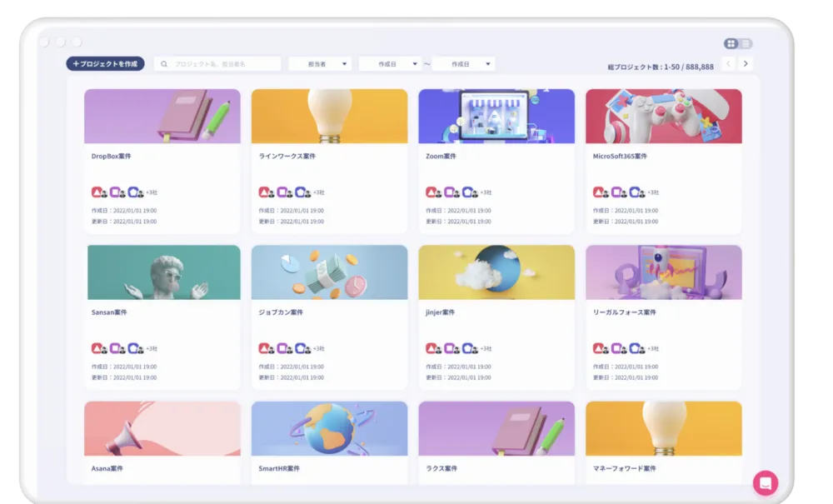Screen dimensions: 833x504
Task: Select purple square company icon on ラインワークス案件
Action: pyautogui.click(x=282, y=192)
